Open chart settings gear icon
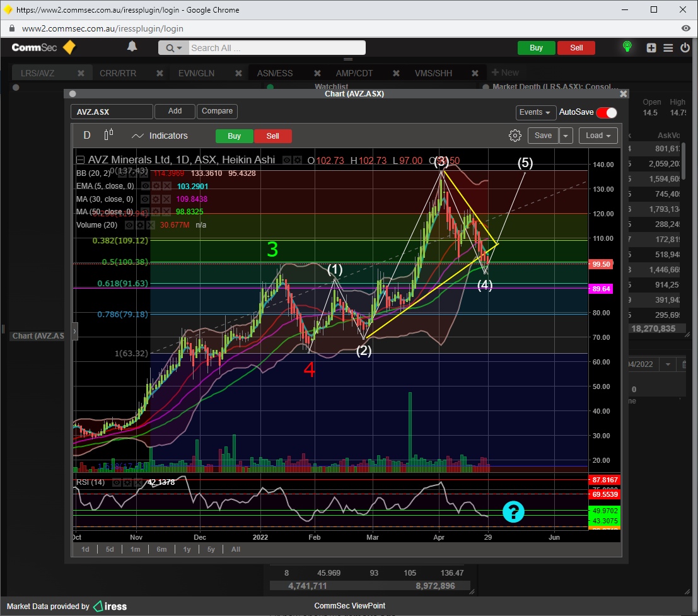The height and width of the screenshot is (616, 698). [x=515, y=136]
